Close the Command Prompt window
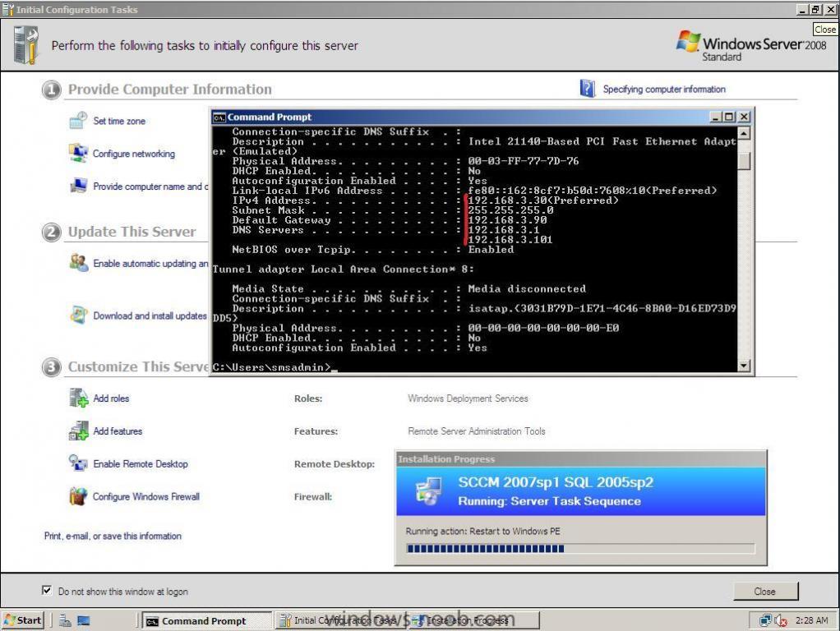840x631 pixels. [x=744, y=117]
